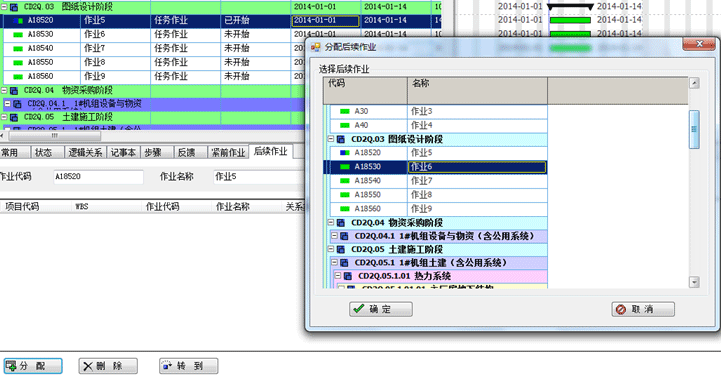
Task: Collapse CD2Q.04.1 1#机组设备与物资 in dialog
Action: pos(334,235)
